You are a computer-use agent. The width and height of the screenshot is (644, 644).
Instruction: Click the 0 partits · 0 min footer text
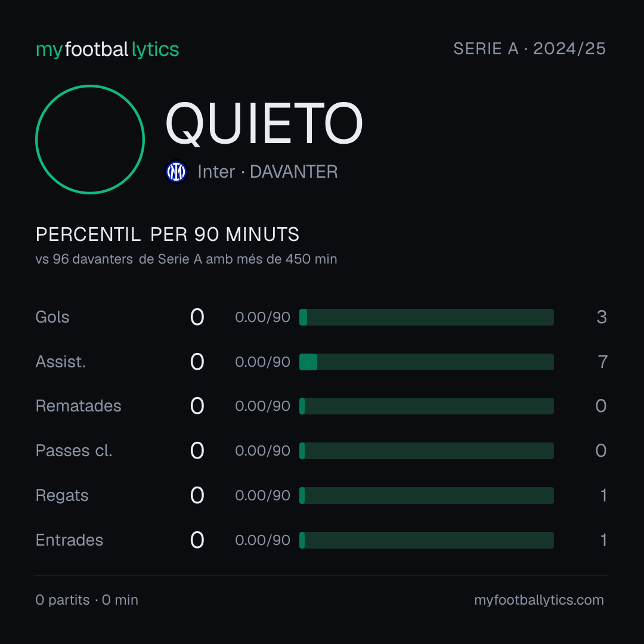(x=86, y=600)
